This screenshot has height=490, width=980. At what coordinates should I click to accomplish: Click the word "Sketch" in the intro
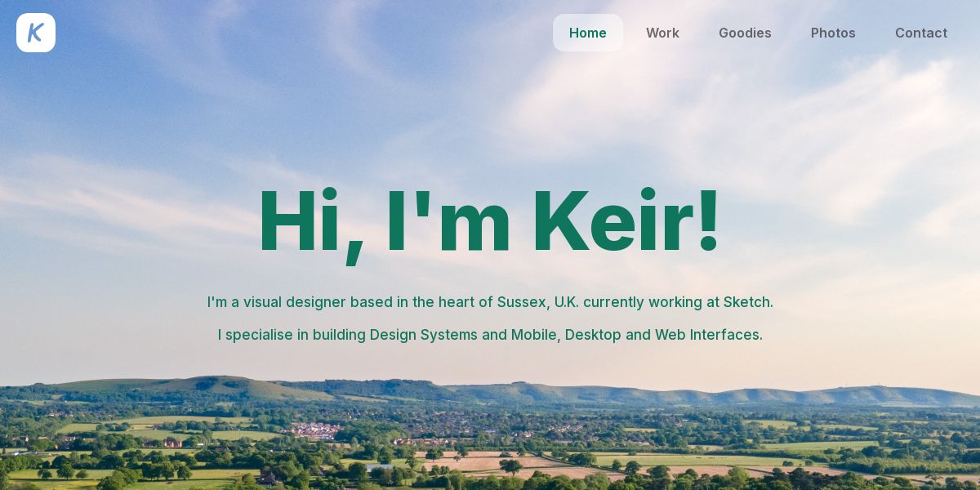(x=746, y=302)
